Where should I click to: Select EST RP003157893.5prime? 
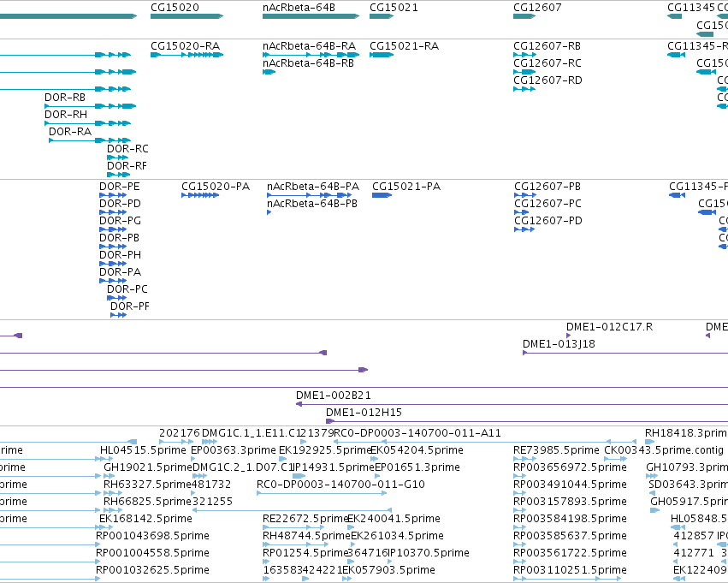click(519, 510)
